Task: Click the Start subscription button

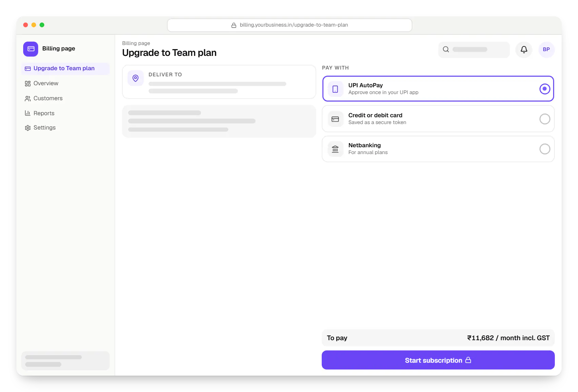Action: (438, 360)
